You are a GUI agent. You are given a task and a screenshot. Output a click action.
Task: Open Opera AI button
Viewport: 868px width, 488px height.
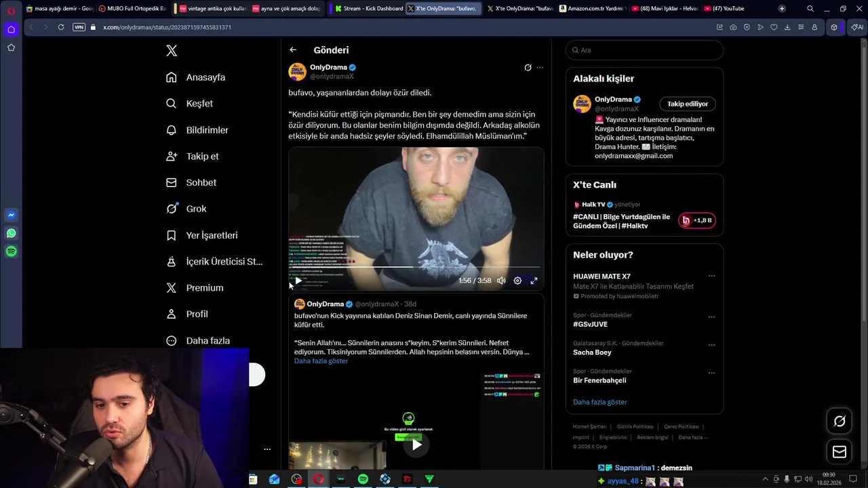pos(857,27)
